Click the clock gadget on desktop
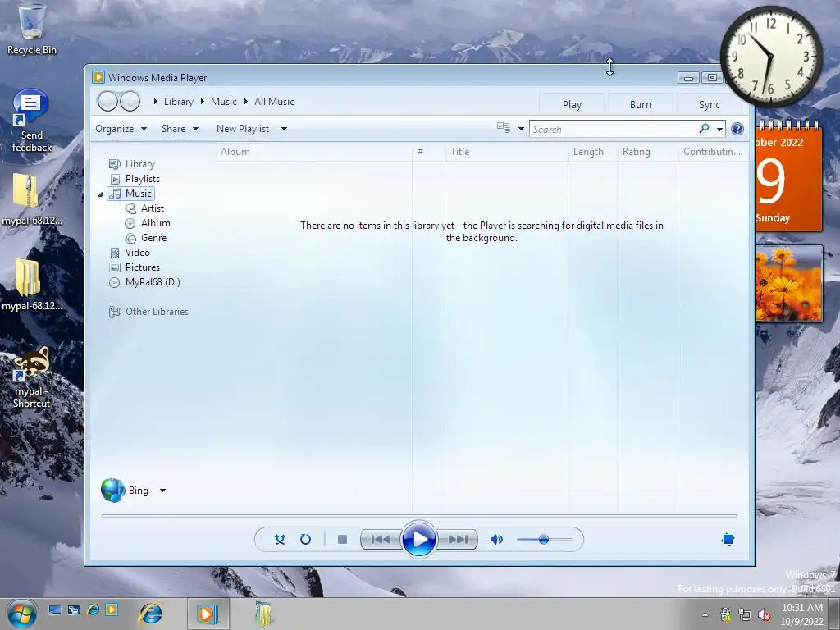 771,56
